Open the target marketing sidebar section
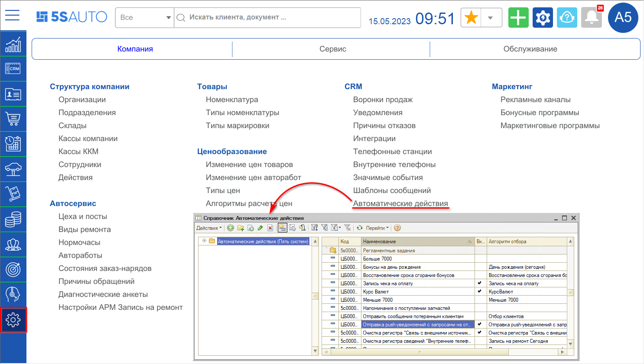This screenshot has width=644, height=364. click(x=13, y=270)
